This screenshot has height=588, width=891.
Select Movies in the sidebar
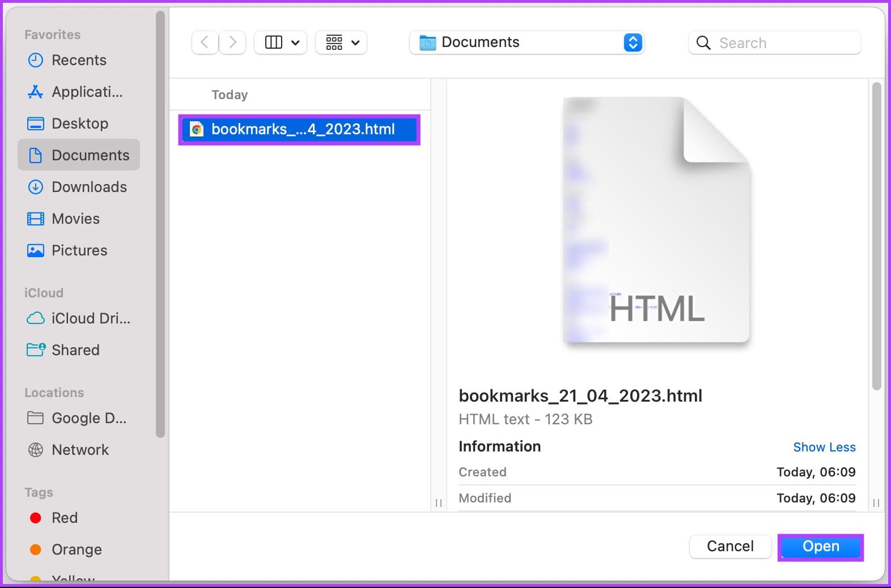pyautogui.click(x=79, y=219)
